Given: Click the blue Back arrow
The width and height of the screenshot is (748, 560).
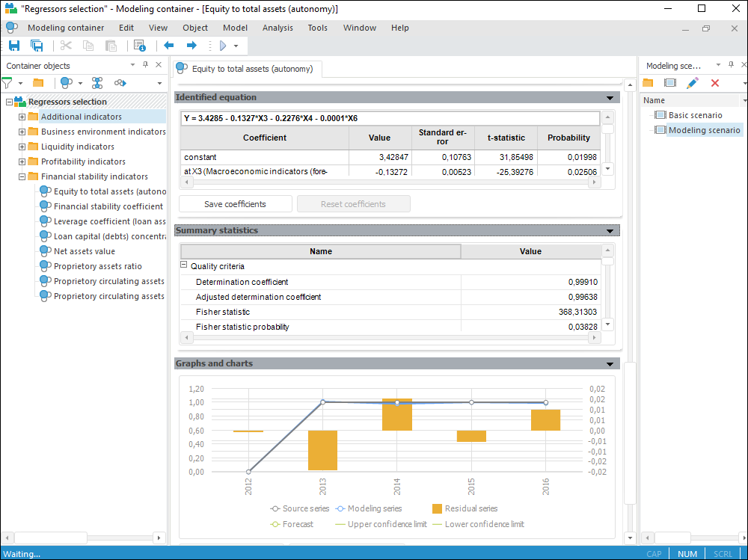Looking at the screenshot, I should tap(168, 46).
